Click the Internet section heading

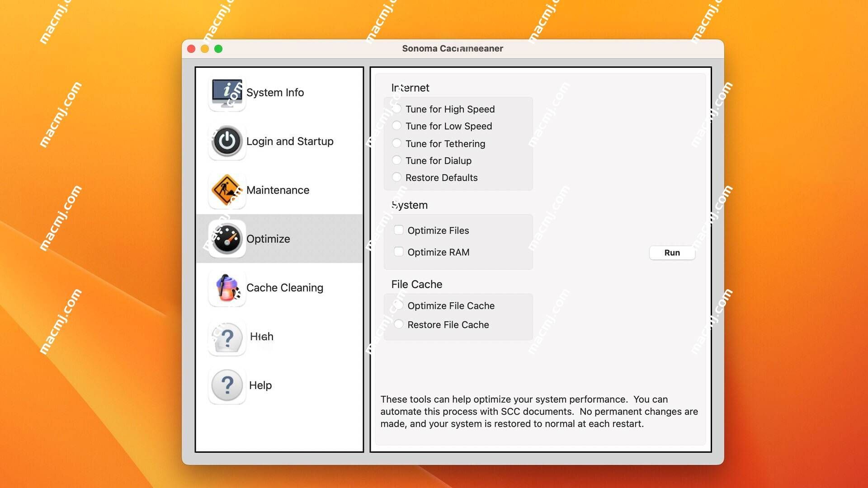point(410,88)
